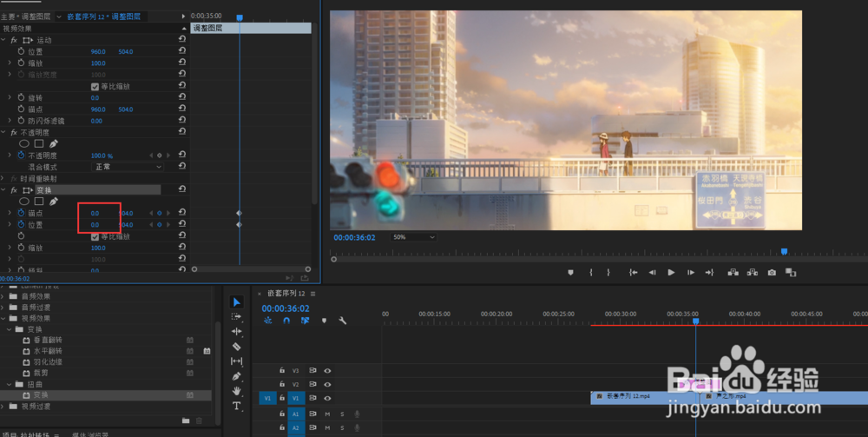Click Motion Position X value 960.0
Screen dimensions: 868x437
(98, 51)
